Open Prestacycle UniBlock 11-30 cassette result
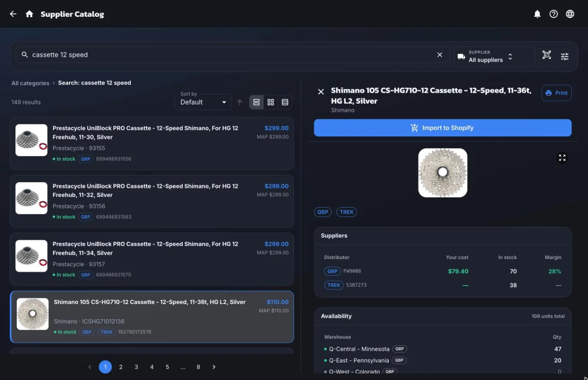Viewport: 588px width, 380px height. pos(152,143)
